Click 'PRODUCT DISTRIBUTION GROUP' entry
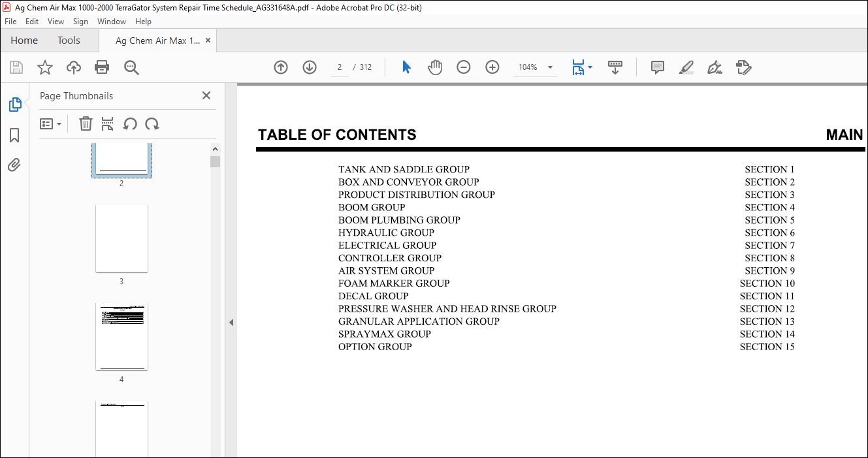The width and height of the screenshot is (868, 458). (x=417, y=195)
